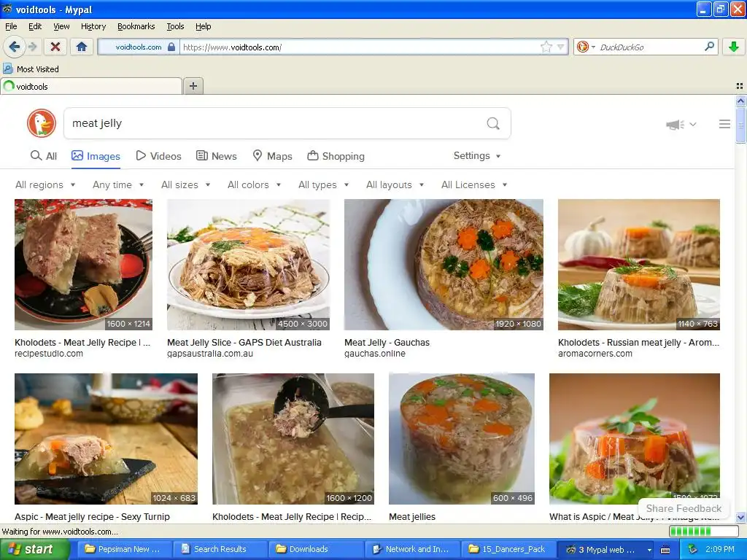Viewport: 747px width, 560px height.
Task: Select the voidtools browser tab
Action: coord(91,86)
